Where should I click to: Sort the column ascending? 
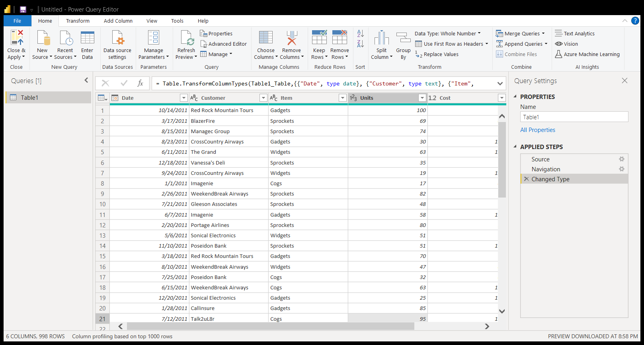361,33
